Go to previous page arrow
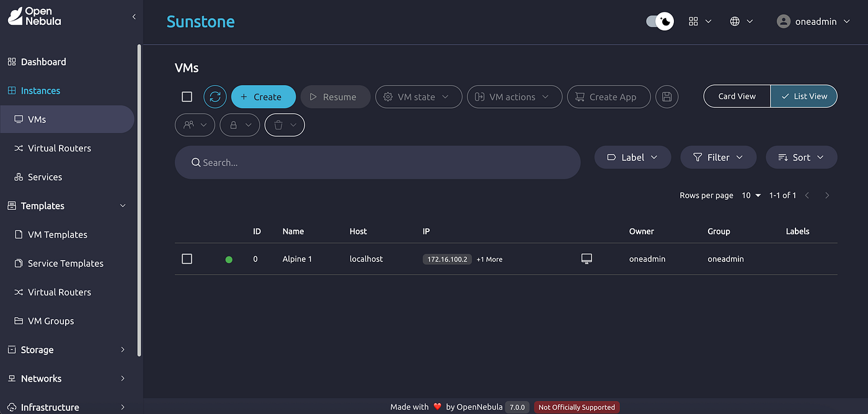The image size is (868, 414). pos(807,195)
